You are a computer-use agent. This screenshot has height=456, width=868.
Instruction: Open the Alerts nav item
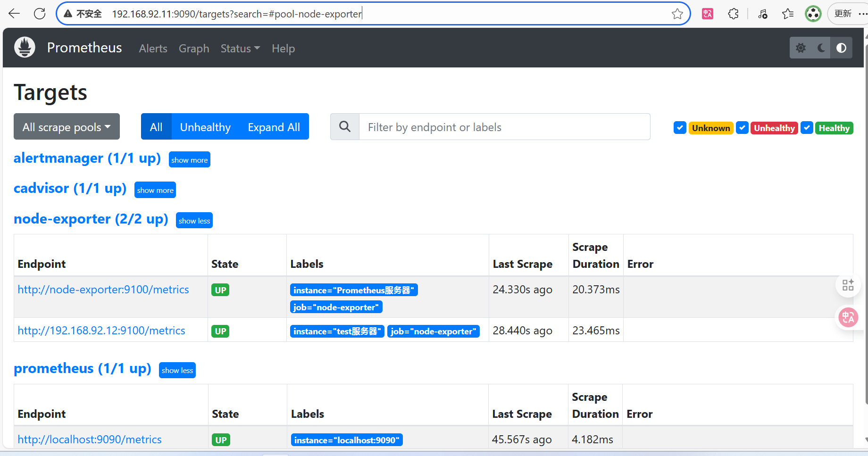pos(153,48)
